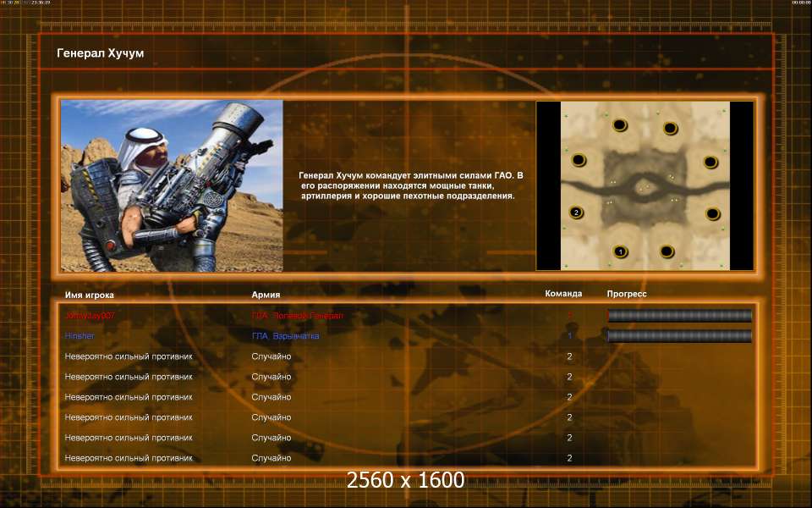Click the blue player's team number
812x508 pixels.
[569, 336]
